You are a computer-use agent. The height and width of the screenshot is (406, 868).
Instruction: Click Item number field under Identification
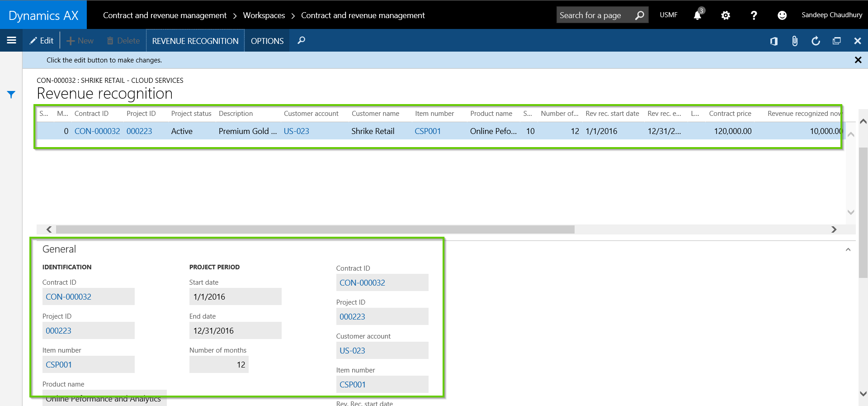click(x=89, y=364)
